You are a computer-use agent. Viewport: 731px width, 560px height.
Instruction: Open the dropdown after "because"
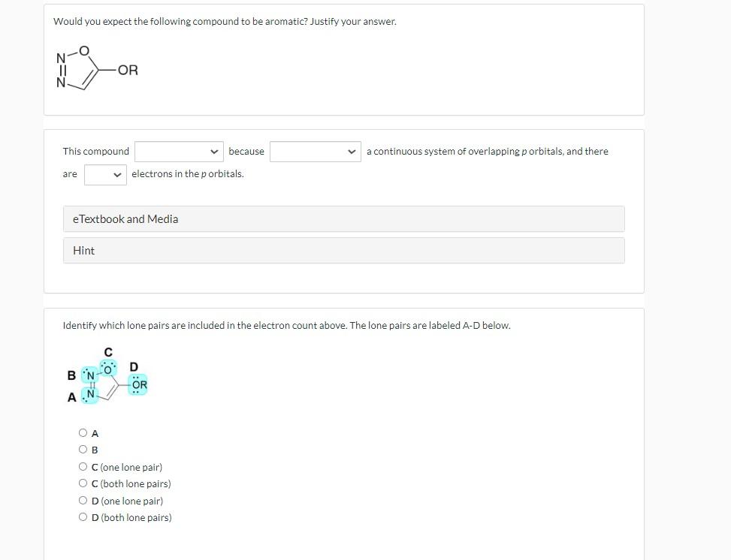click(x=315, y=151)
